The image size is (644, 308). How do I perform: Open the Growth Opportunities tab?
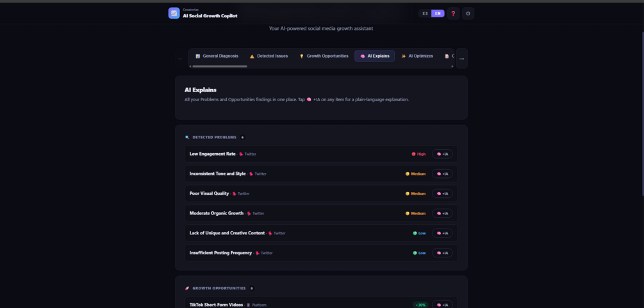coord(324,56)
